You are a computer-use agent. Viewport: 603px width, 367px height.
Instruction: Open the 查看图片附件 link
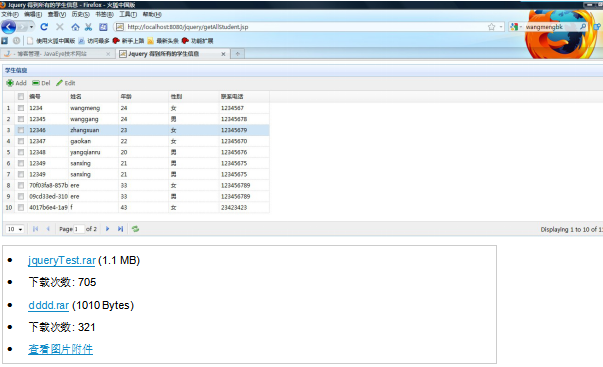(60, 349)
